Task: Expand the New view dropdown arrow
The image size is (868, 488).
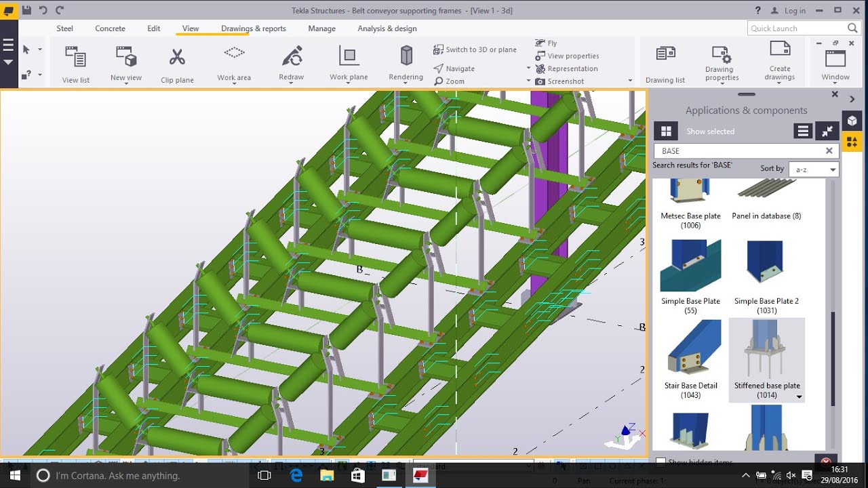Action: [x=126, y=84]
